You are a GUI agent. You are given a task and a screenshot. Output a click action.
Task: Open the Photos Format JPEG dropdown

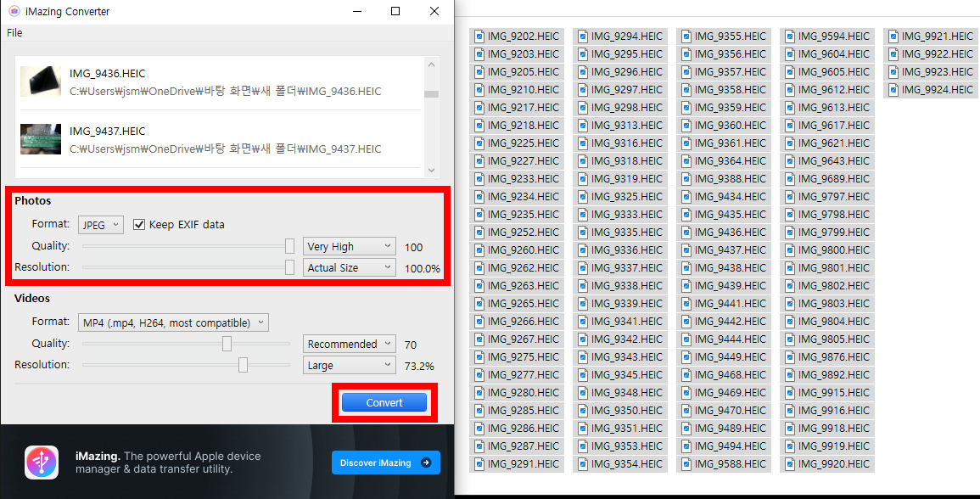coord(101,225)
